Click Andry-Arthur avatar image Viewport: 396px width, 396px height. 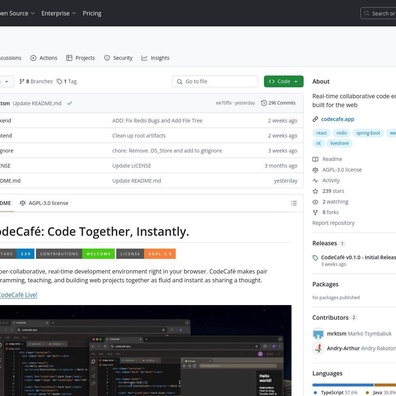[318, 348]
